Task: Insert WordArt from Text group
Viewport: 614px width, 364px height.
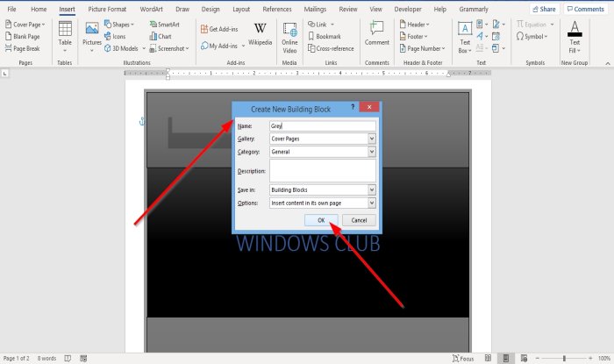Action: click(x=482, y=37)
